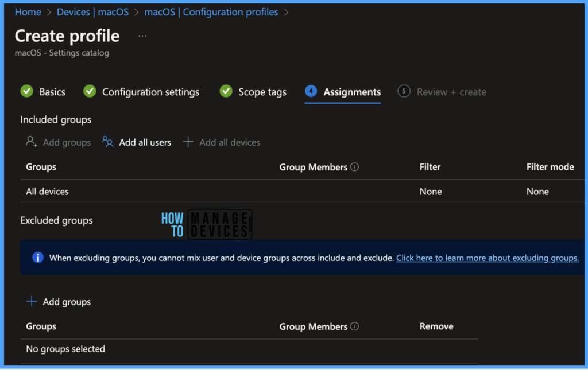Viewport: 588px width, 370px height.
Task: Click Add all devices button text
Action: (x=230, y=142)
